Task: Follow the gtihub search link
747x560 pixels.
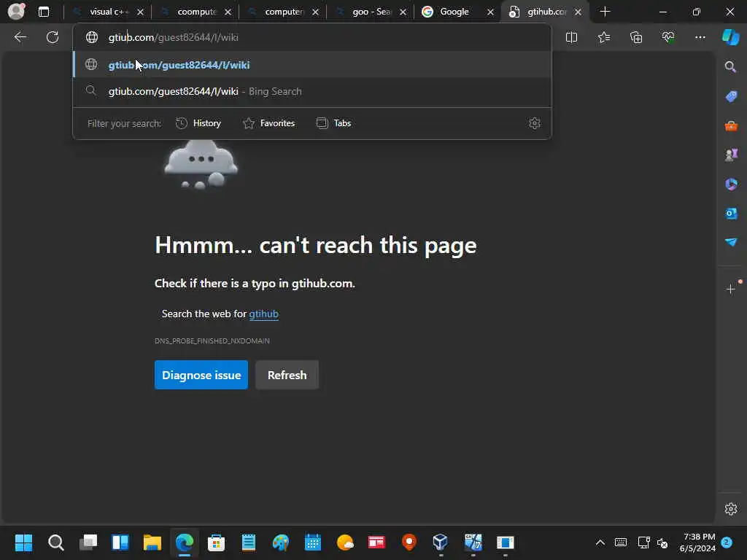Action: pyautogui.click(x=263, y=314)
